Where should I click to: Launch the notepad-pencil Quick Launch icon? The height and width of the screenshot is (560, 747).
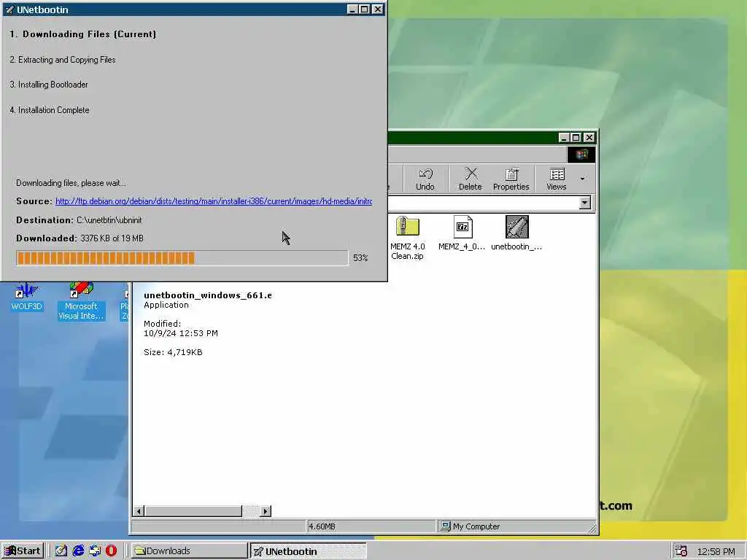(x=61, y=551)
